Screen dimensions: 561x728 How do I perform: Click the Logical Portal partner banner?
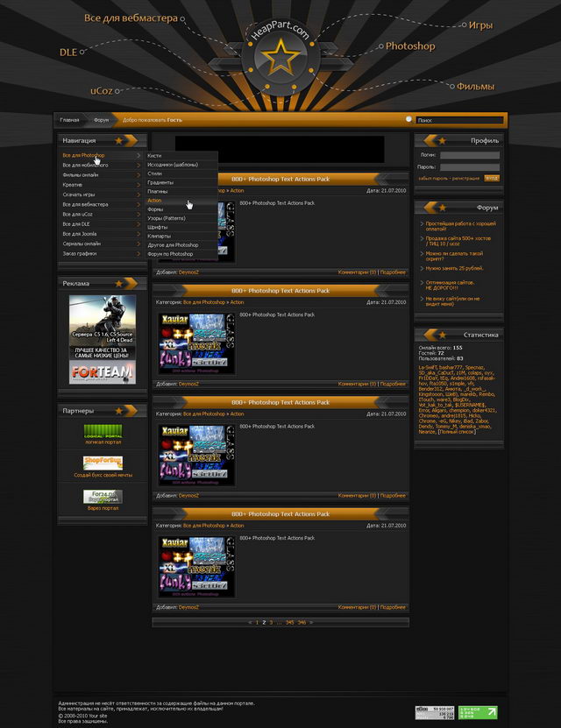point(103,434)
